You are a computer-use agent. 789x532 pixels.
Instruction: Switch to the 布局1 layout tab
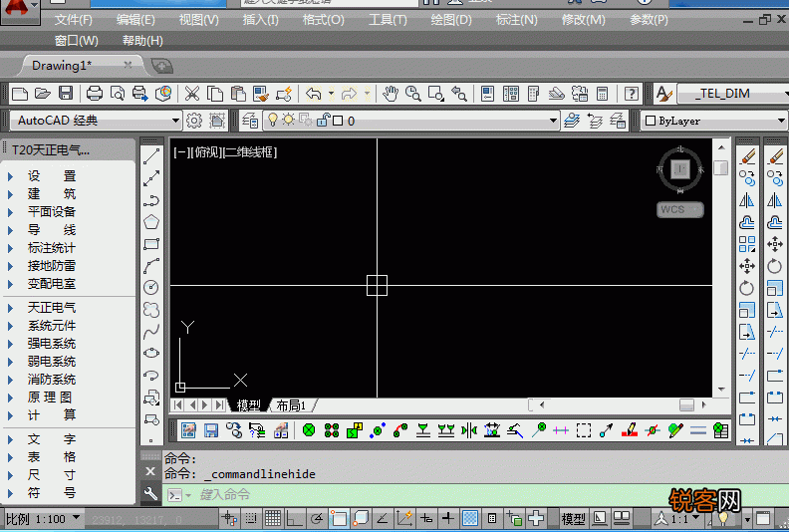point(291,405)
